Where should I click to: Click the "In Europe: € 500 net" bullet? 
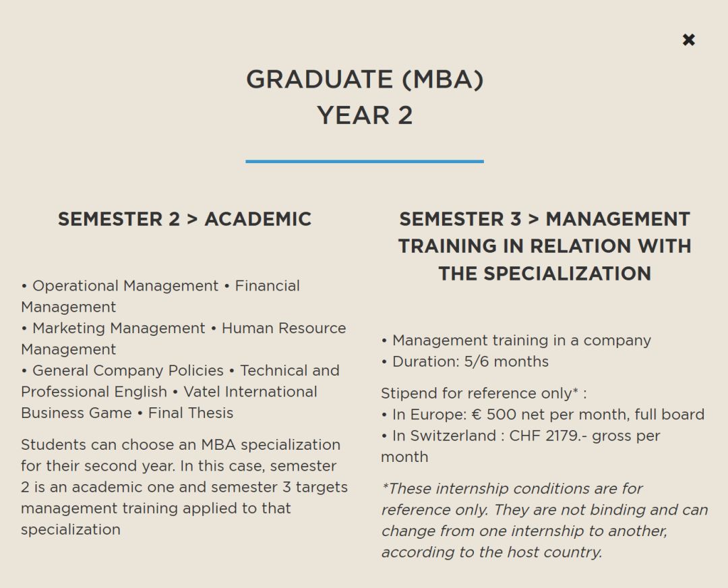click(x=547, y=415)
